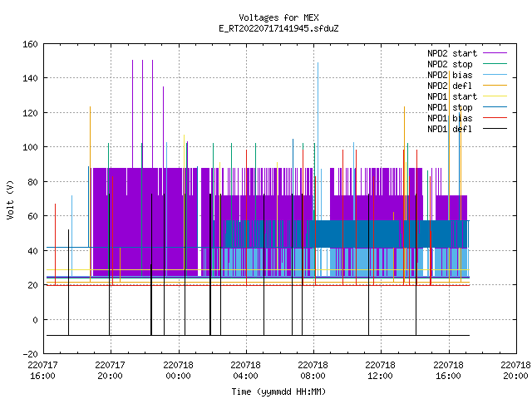Viewport: 532px width, 399px height.
Task: Click the filename subtitle E_RT20220717141945.sfduZ
Action: 278,28
